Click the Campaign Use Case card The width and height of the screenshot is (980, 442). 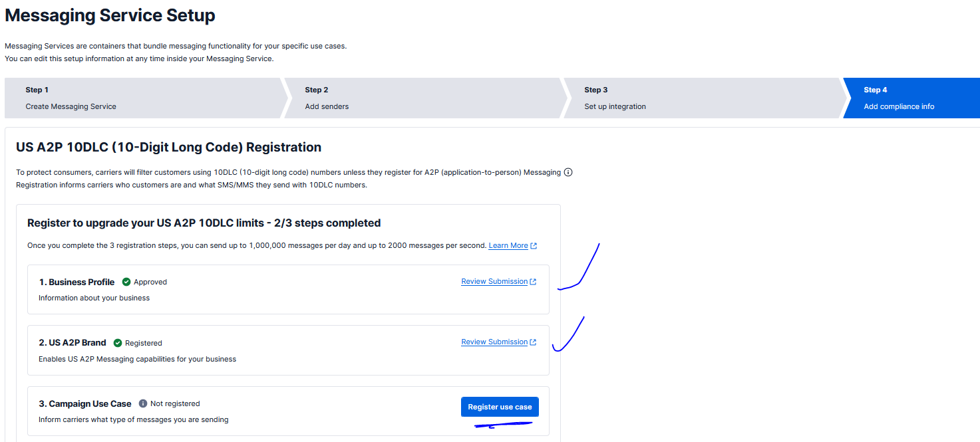point(287,411)
